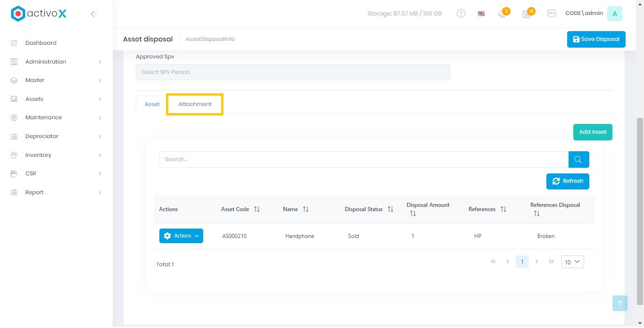Viewport: 644px width, 328px height.
Task: Sort table by References column
Action: [x=503, y=209]
